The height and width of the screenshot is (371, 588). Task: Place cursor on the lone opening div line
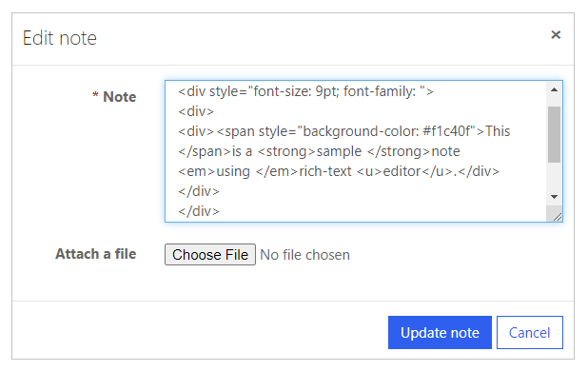[x=196, y=111]
